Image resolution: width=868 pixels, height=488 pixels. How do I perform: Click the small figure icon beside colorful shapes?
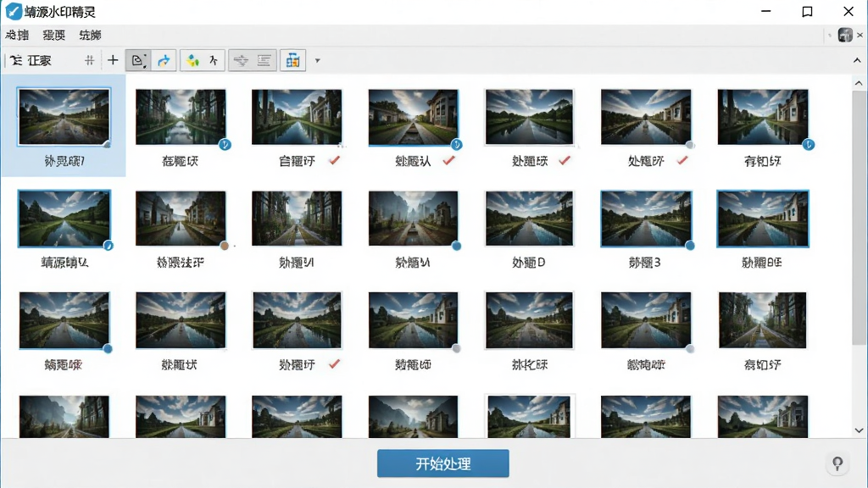(x=214, y=60)
